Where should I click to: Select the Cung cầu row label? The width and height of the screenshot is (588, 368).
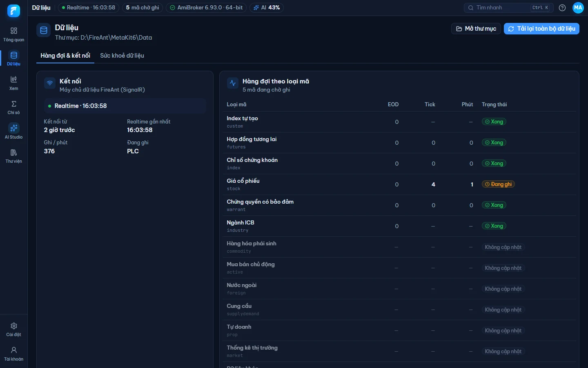click(239, 306)
